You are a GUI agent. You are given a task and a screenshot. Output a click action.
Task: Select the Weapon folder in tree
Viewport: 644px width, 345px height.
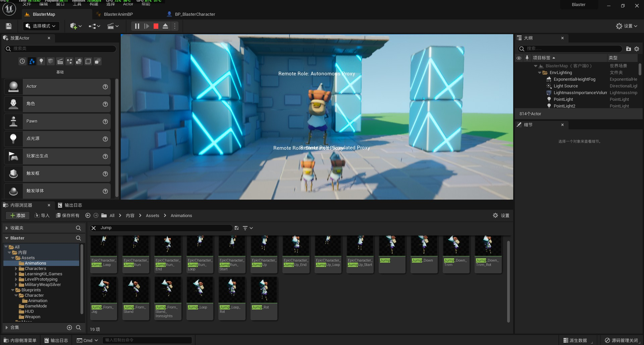(32, 317)
